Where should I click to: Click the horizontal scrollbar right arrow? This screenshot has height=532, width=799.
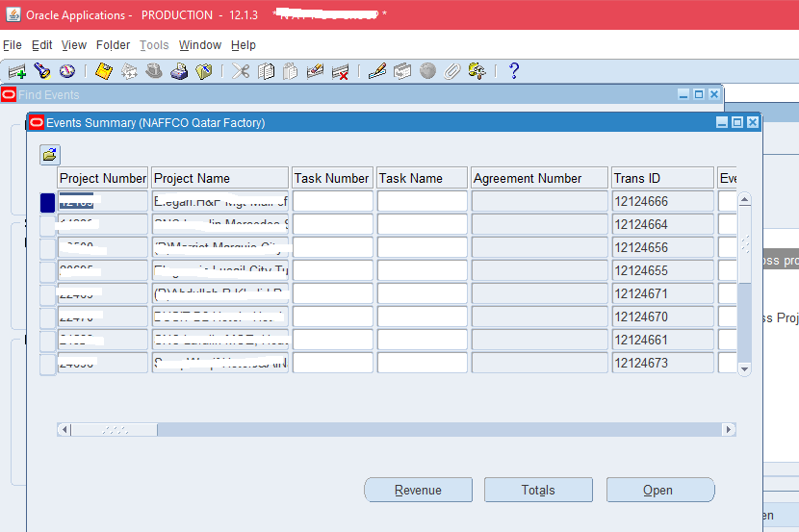[729, 430]
